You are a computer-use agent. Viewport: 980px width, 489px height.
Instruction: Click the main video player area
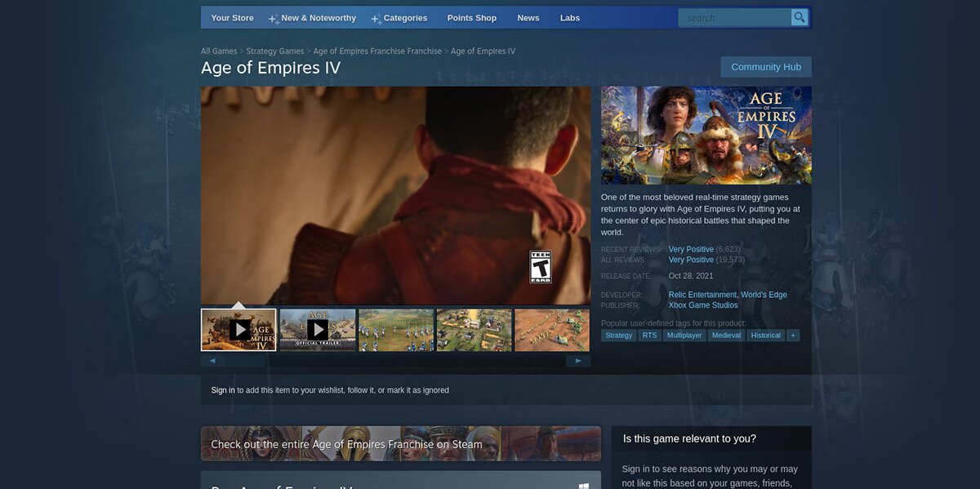tap(395, 196)
